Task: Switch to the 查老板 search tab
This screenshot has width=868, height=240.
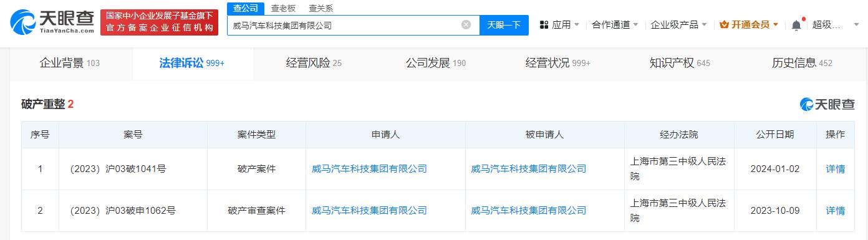Action: pos(283,8)
